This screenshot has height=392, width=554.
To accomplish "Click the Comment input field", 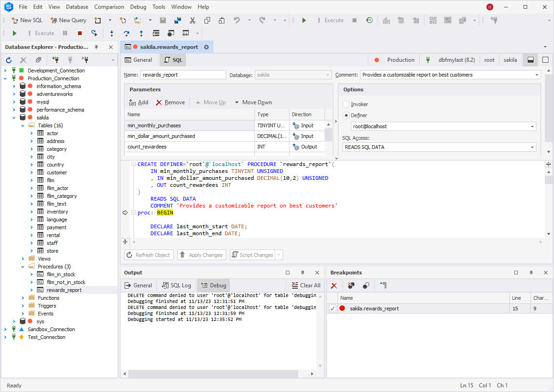I will pos(439,74).
